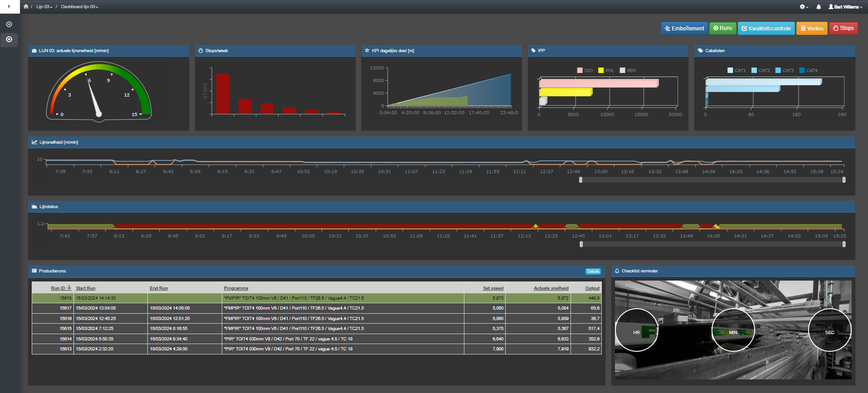Open the Emboîtement page
Screen dimensions: 868x393
(684, 28)
